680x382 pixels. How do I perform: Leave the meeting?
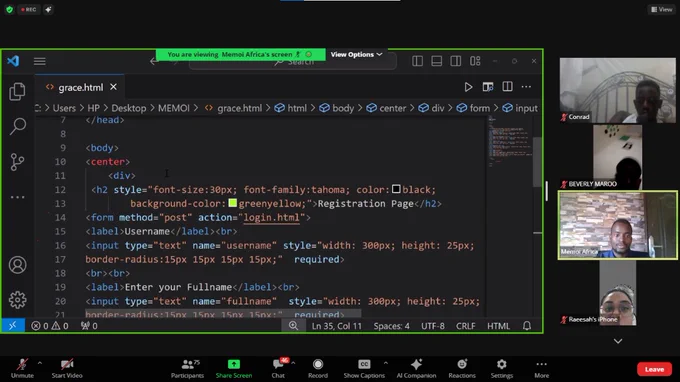[654, 369]
